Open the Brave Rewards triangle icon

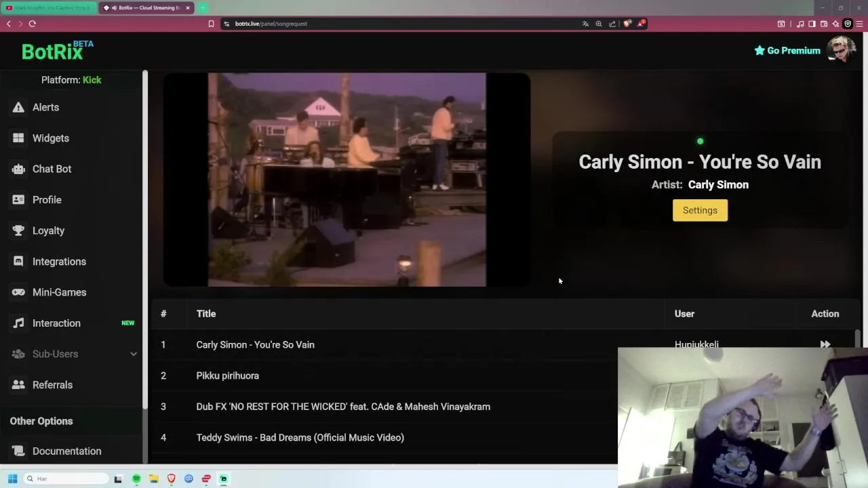641,24
